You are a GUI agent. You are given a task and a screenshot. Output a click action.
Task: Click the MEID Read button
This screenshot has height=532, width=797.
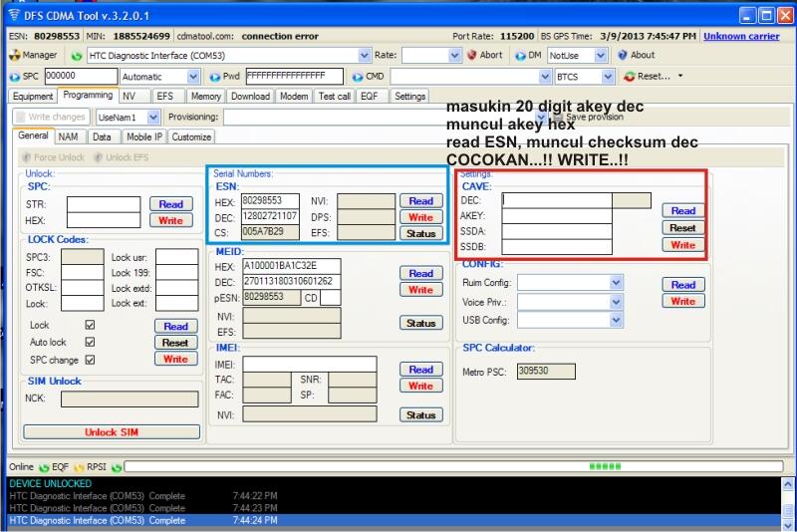click(x=420, y=273)
